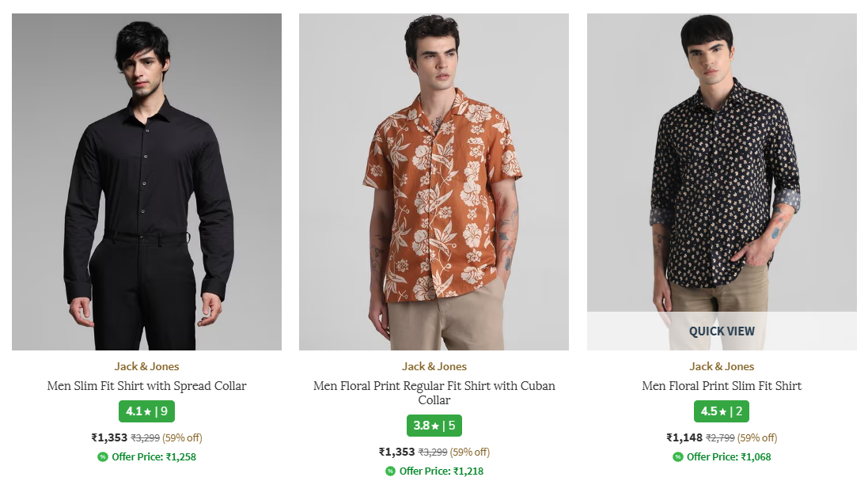Open 'Men Floral Print Slim Fit Shirt' title
Image resolution: width=868 pixels, height=477 pixels.
(x=722, y=386)
